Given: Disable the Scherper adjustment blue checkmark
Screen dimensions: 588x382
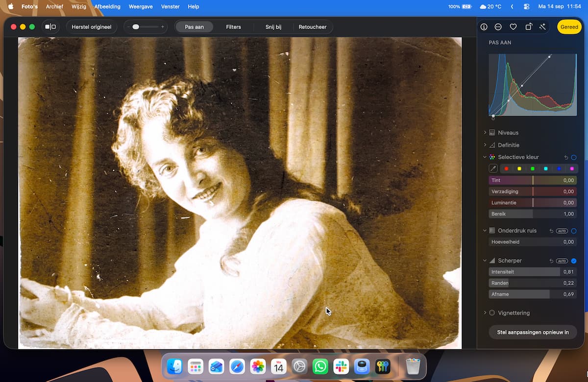Looking at the screenshot, I should pyautogui.click(x=574, y=261).
